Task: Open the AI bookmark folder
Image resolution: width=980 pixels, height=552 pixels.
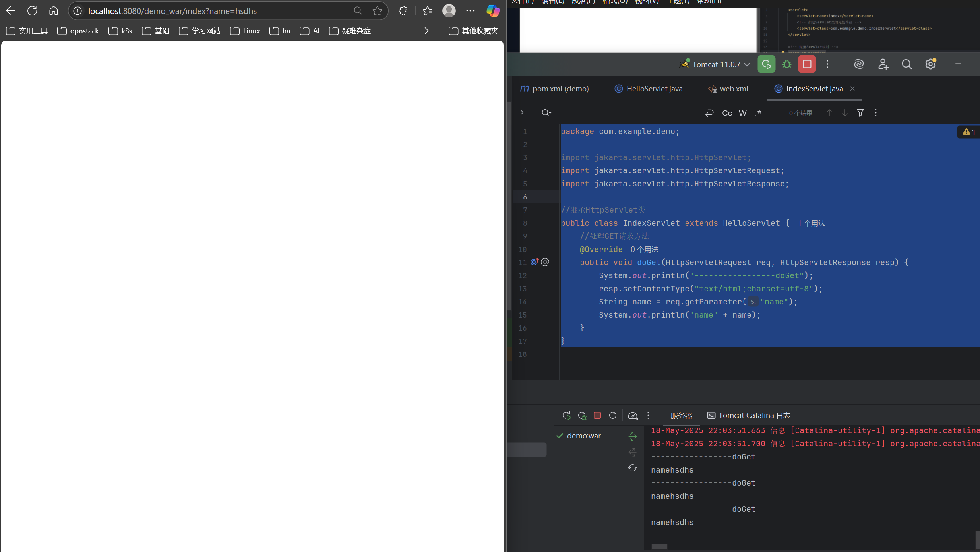Action: click(310, 31)
